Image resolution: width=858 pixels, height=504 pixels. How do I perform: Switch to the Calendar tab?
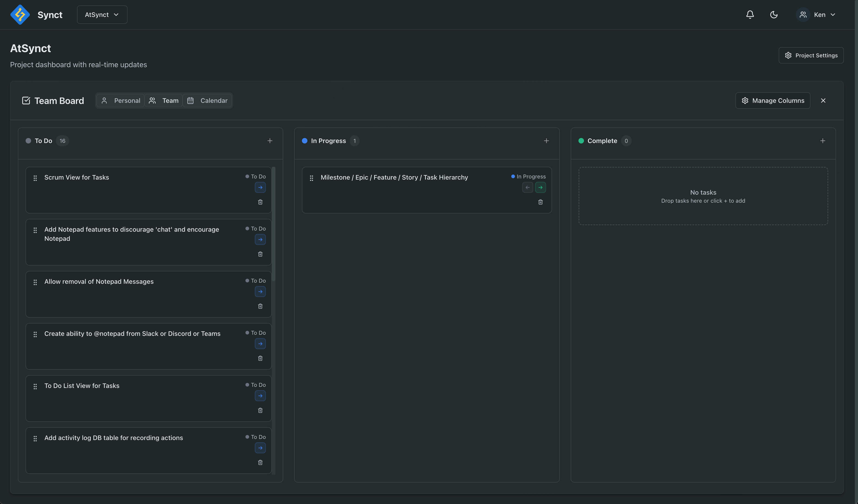[207, 100]
